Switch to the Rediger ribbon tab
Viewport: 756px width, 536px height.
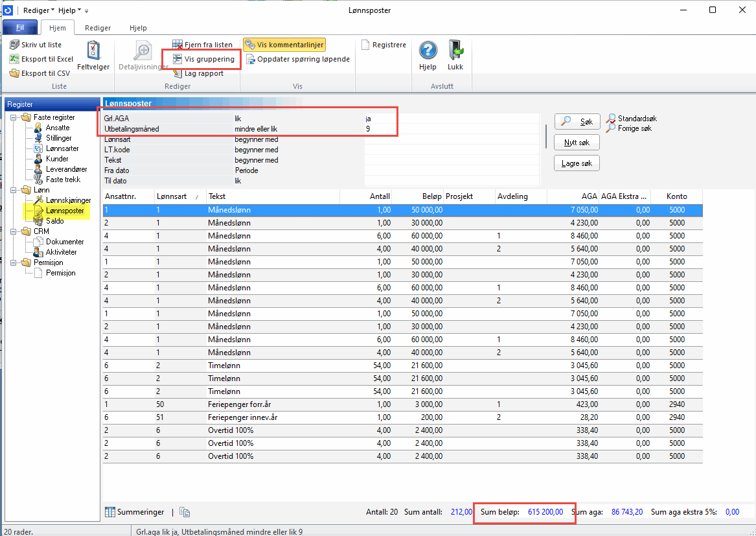(x=97, y=28)
